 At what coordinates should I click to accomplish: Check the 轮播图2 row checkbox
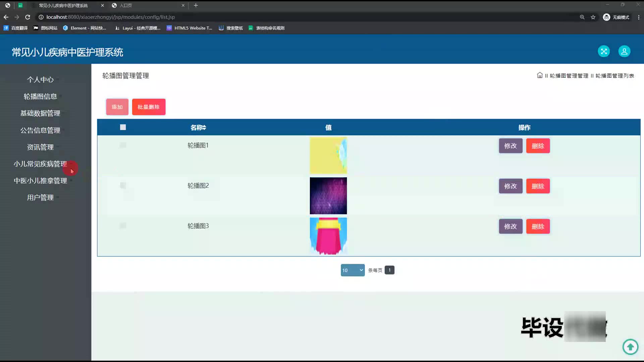point(123,185)
